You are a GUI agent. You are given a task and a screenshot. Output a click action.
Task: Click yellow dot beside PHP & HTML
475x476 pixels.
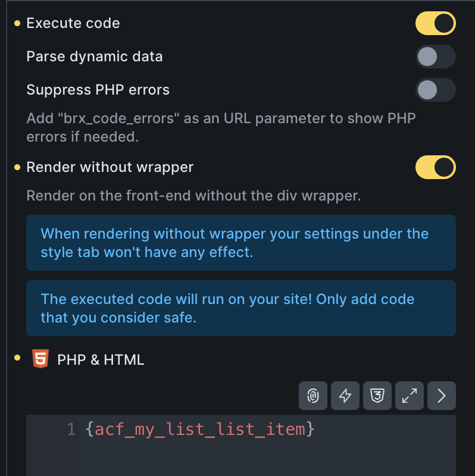click(17, 358)
